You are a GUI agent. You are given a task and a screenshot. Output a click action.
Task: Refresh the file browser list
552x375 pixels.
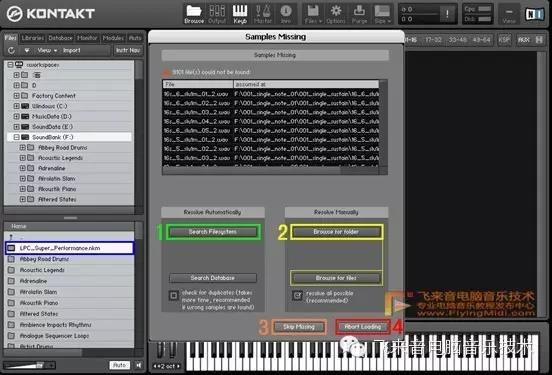(12, 50)
